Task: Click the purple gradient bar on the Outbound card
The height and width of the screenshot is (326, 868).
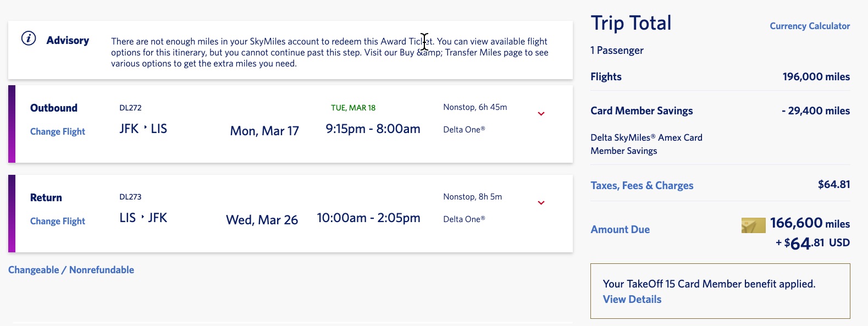Action: click(12, 124)
